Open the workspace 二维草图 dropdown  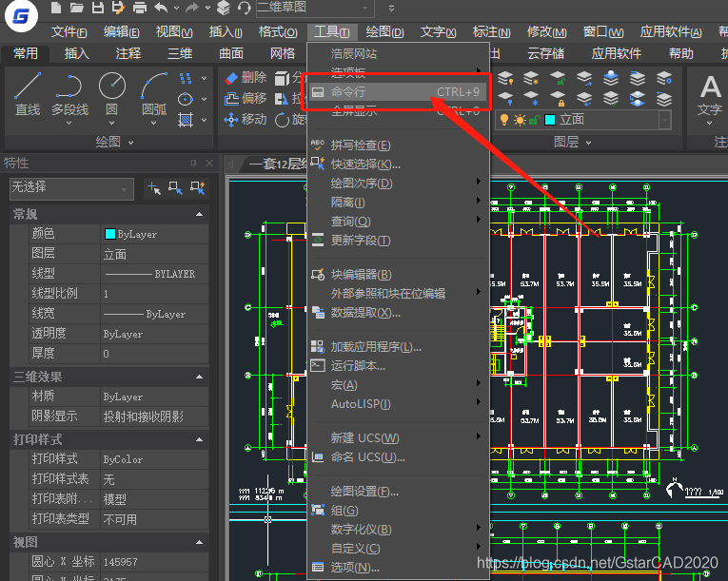coord(364,8)
